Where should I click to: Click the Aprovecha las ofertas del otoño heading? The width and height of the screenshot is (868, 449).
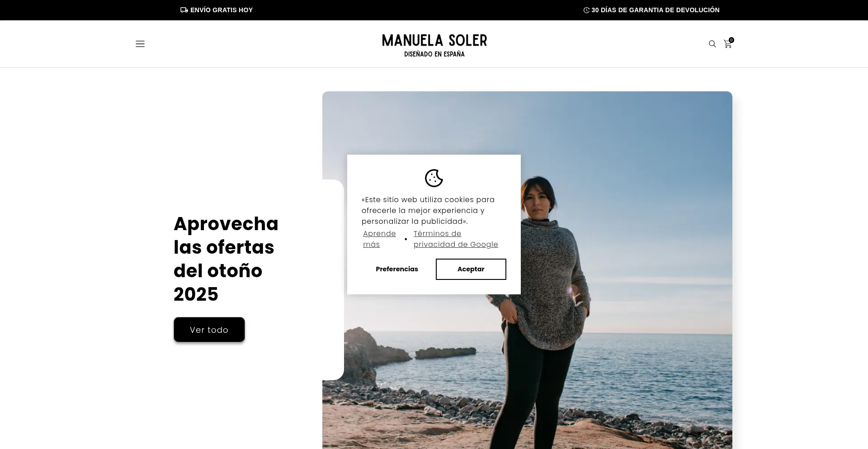pyautogui.click(x=226, y=259)
